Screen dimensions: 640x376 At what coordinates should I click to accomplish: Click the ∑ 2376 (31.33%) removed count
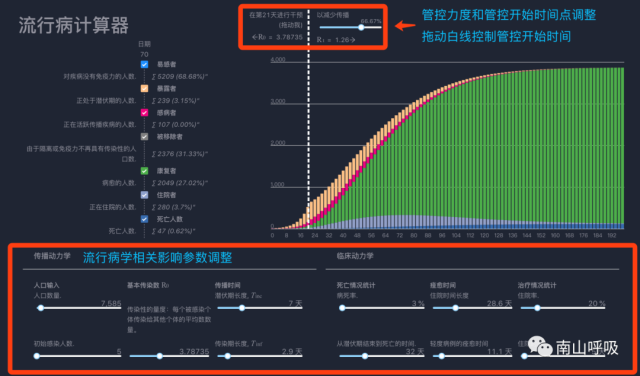pyautogui.click(x=180, y=154)
